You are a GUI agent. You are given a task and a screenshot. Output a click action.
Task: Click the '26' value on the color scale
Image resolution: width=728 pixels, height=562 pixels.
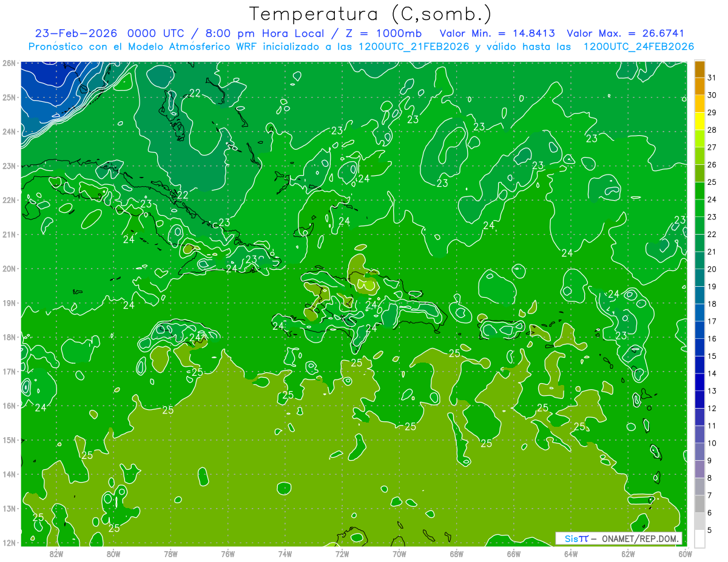point(712,165)
